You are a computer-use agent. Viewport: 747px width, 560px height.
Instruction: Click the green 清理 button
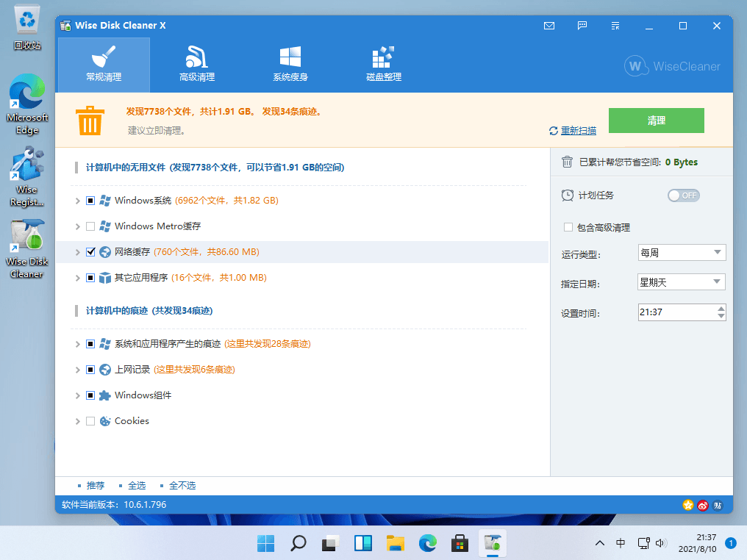[656, 121]
